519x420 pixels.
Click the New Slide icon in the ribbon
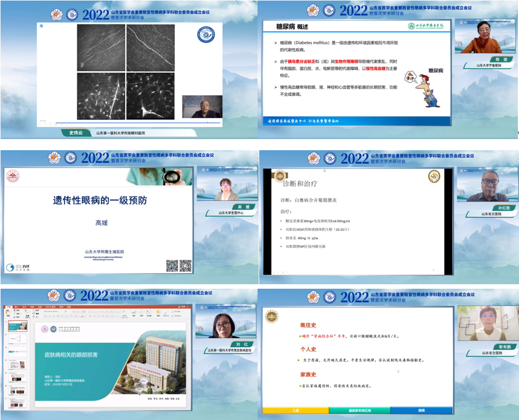pos(26,312)
